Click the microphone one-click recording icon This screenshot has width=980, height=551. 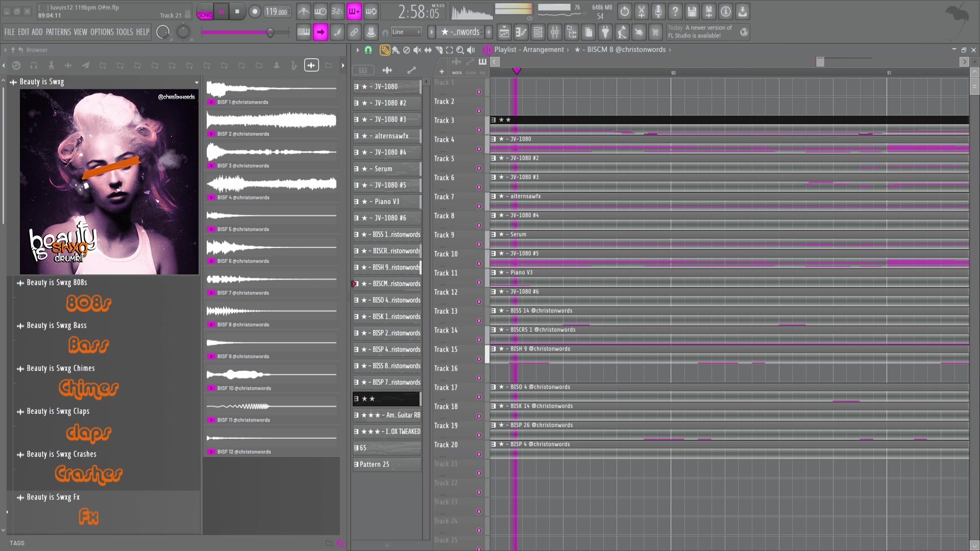(x=658, y=11)
